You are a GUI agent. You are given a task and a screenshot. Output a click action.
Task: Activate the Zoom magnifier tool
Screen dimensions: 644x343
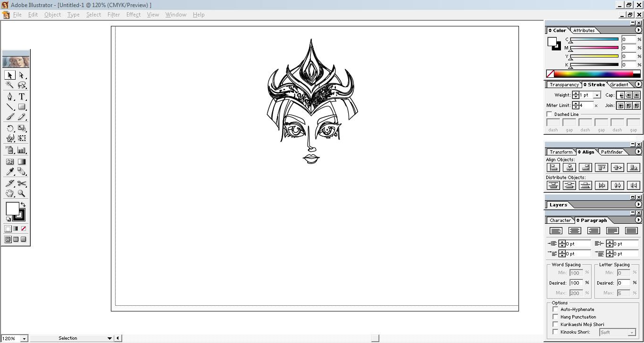pos(22,193)
